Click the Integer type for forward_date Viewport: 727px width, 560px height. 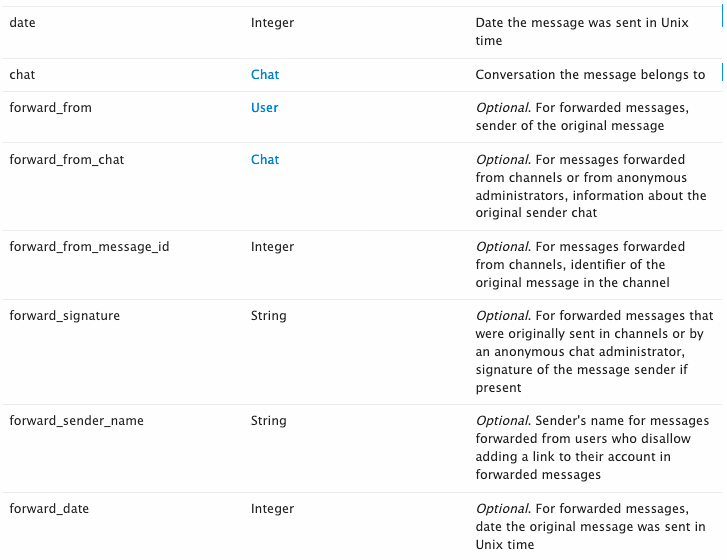pyautogui.click(x=272, y=509)
